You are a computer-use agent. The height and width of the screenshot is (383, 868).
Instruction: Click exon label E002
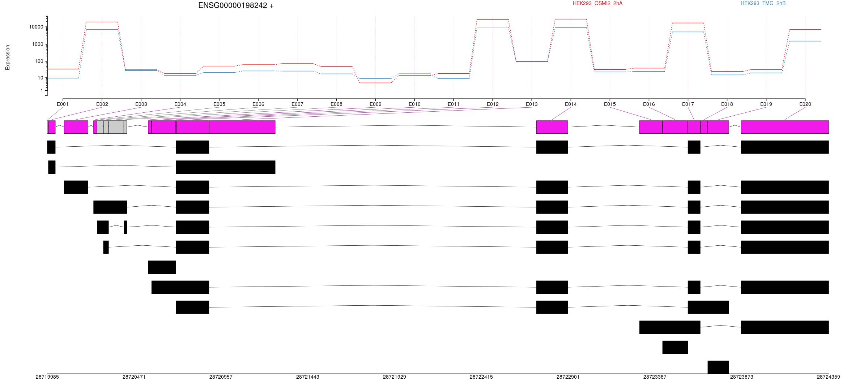click(102, 104)
